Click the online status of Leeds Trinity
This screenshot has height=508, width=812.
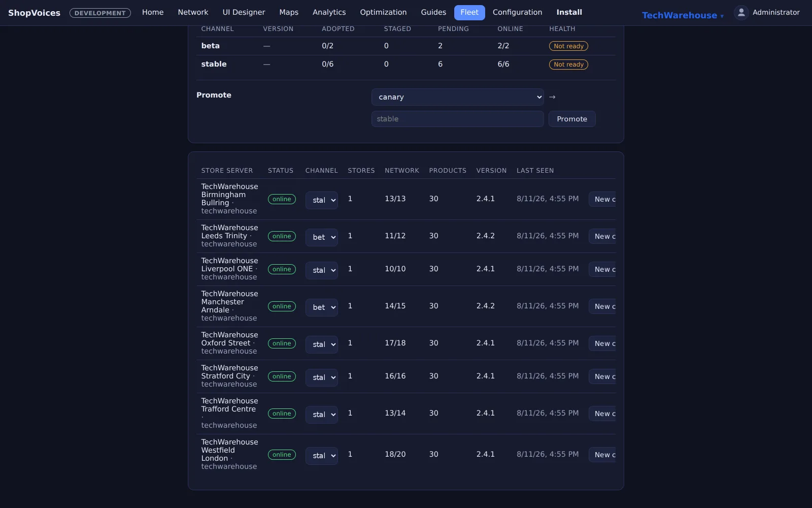(282, 236)
